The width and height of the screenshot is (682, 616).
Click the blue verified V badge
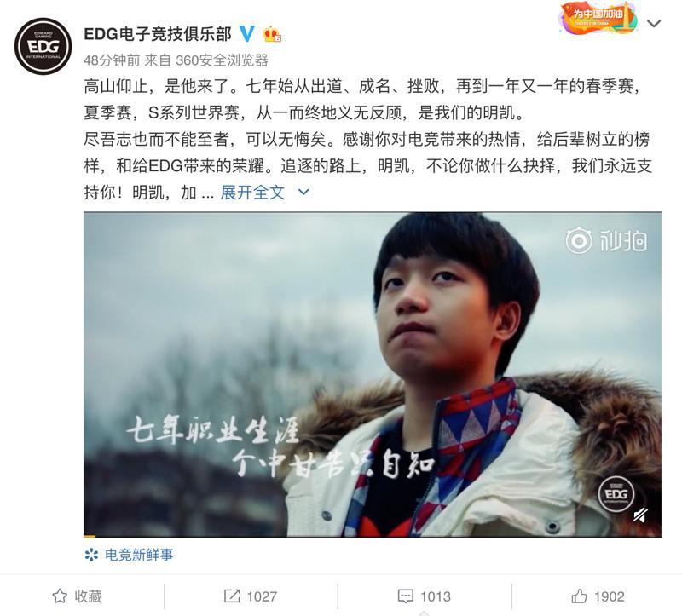[x=246, y=33]
